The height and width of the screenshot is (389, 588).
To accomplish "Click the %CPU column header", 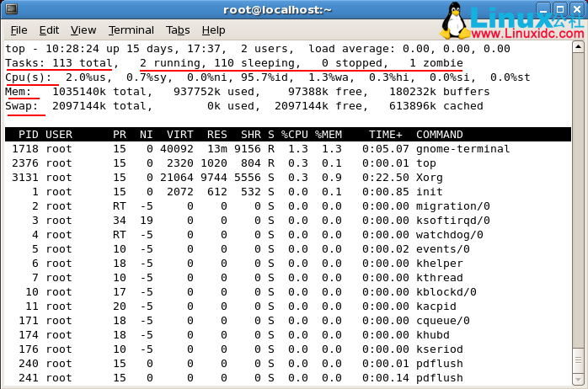I will pos(295,135).
